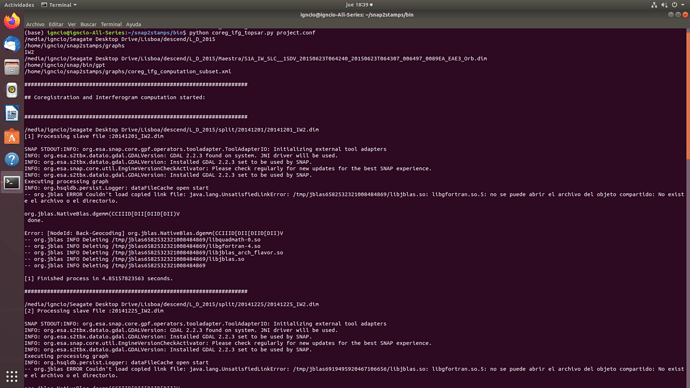Open the clock calendar dropdown
690x388 pixels.
pyautogui.click(x=359, y=5)
